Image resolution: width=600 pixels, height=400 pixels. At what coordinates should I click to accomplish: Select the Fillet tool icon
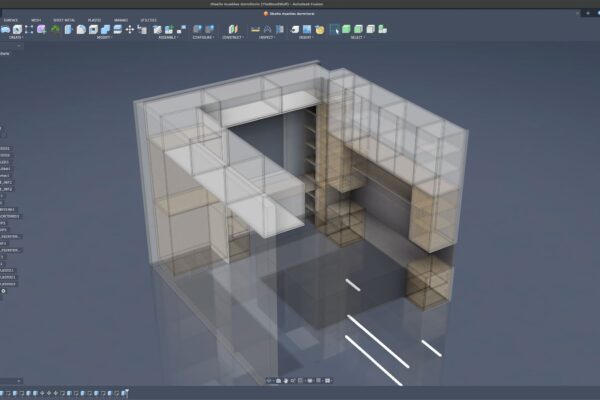(81, 29)
